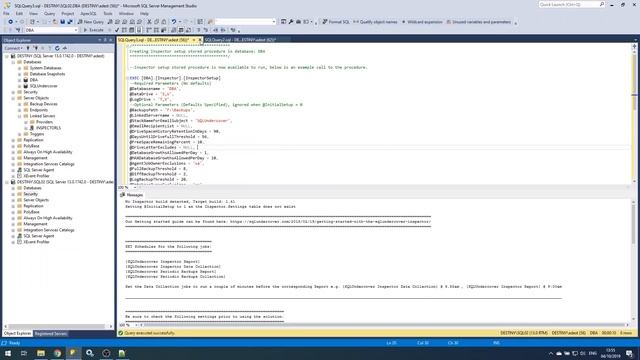Open the View menu
Screen dimensions: 640x360
(33, 13)
